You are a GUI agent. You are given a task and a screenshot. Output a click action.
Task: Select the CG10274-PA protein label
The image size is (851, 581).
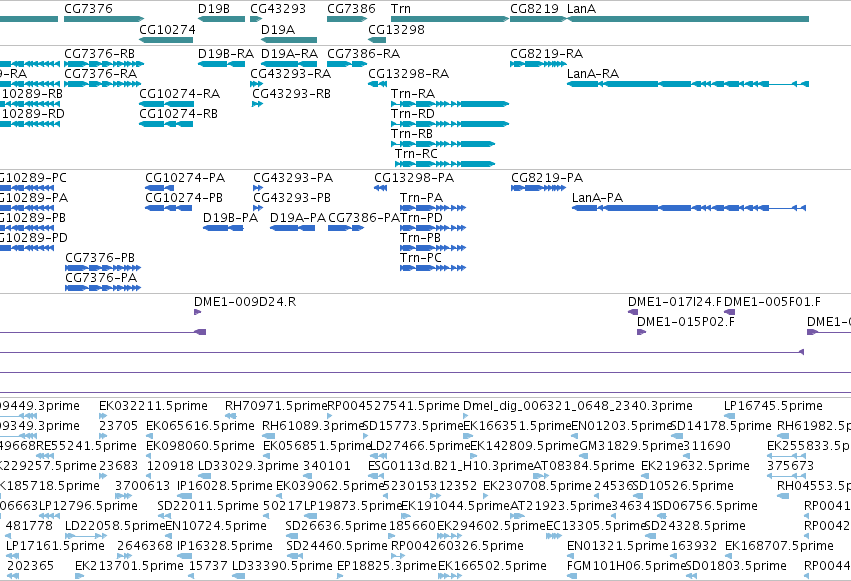pyautogui.click(x=185, y=178)
